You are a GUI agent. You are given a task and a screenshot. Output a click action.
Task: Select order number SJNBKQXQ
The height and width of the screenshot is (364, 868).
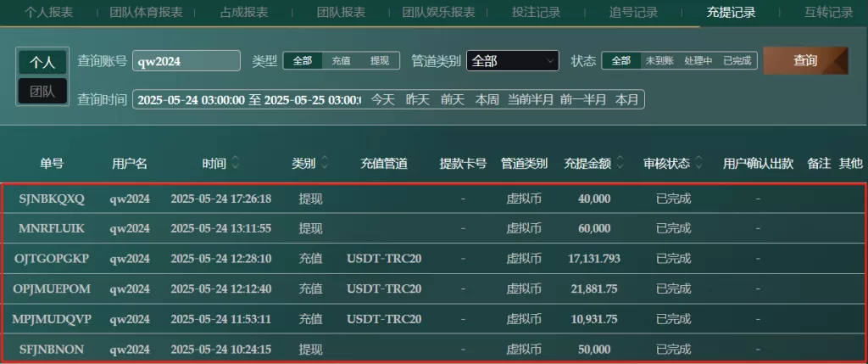click(x=52, y=199)
